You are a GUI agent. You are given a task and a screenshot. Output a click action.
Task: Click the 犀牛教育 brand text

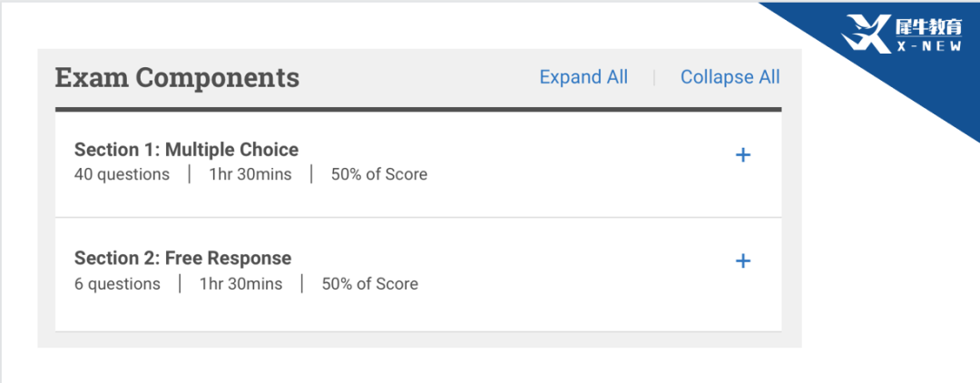929,26
